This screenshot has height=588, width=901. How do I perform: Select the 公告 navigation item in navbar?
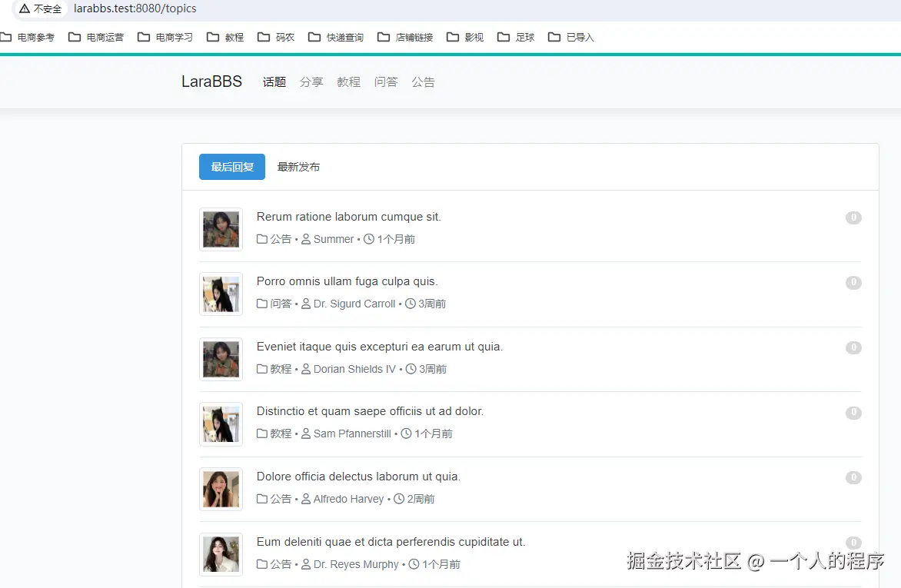423,82
